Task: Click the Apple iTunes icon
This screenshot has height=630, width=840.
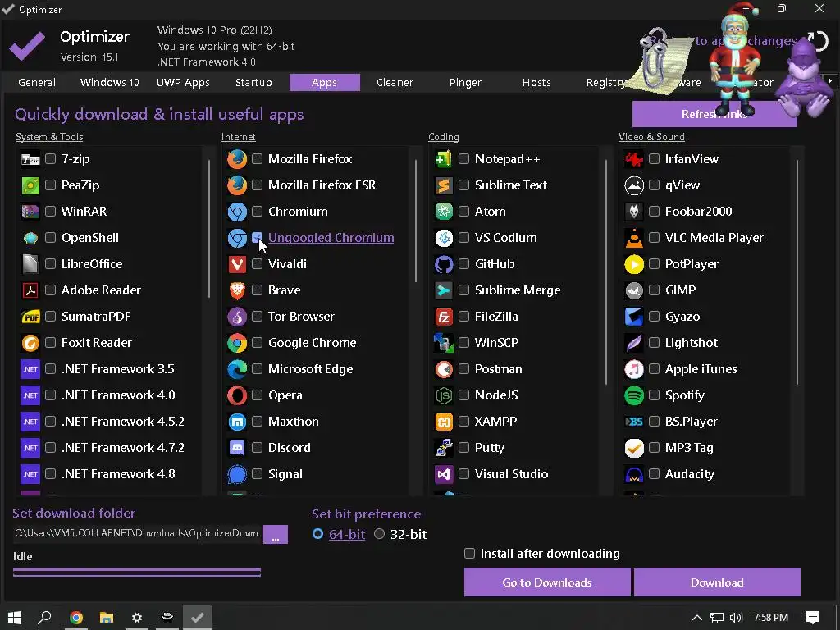Action: tap(634, 369)
